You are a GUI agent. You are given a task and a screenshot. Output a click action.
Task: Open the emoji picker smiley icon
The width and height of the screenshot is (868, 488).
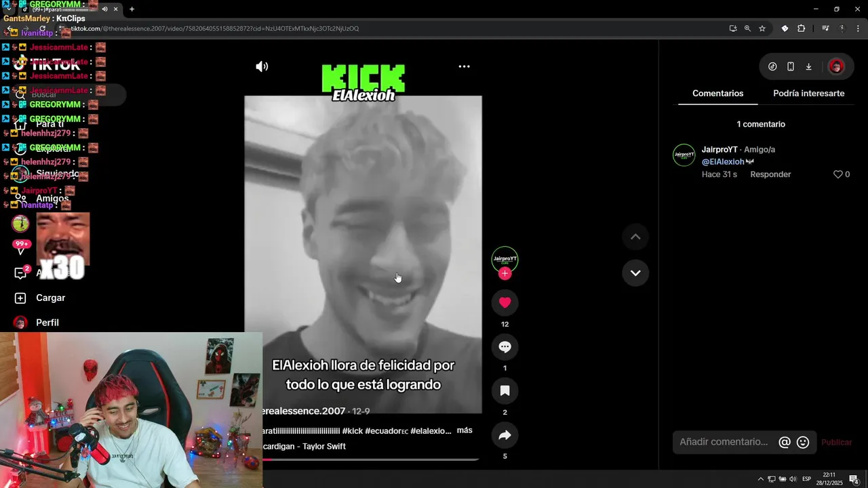(803, 442)
